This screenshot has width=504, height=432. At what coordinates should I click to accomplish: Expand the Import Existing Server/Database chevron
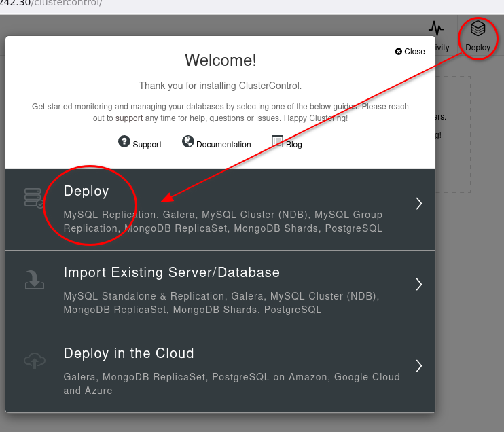pyautogui.click(x=419, y=284)
